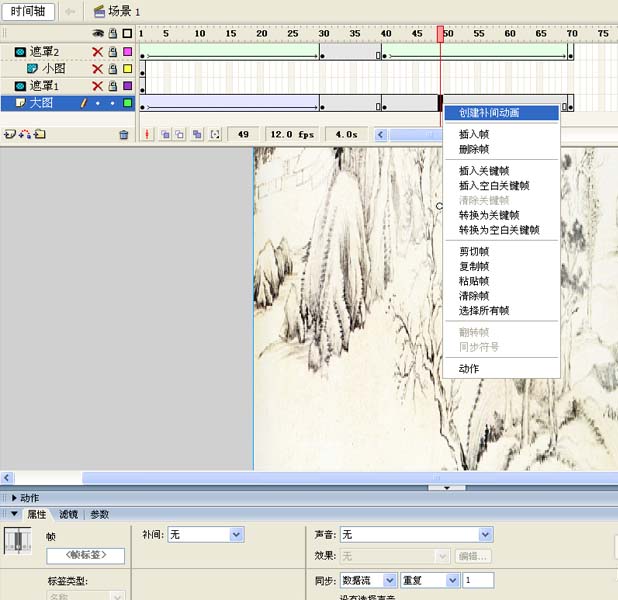The image size is (618, 600).
Task: Choose 创建补间动画 from the context menu
Action: coord(501,113)
